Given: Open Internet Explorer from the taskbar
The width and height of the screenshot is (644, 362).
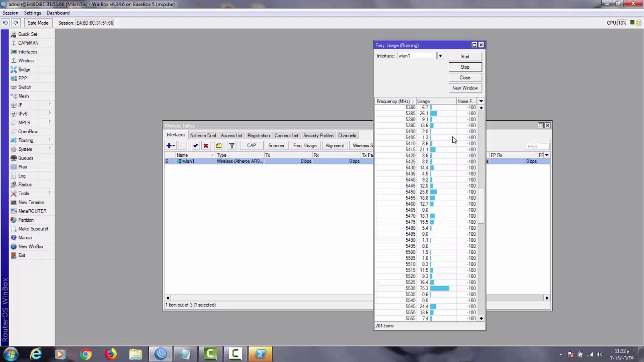Looking at the screenshot, I should click(x=36, y=354).
